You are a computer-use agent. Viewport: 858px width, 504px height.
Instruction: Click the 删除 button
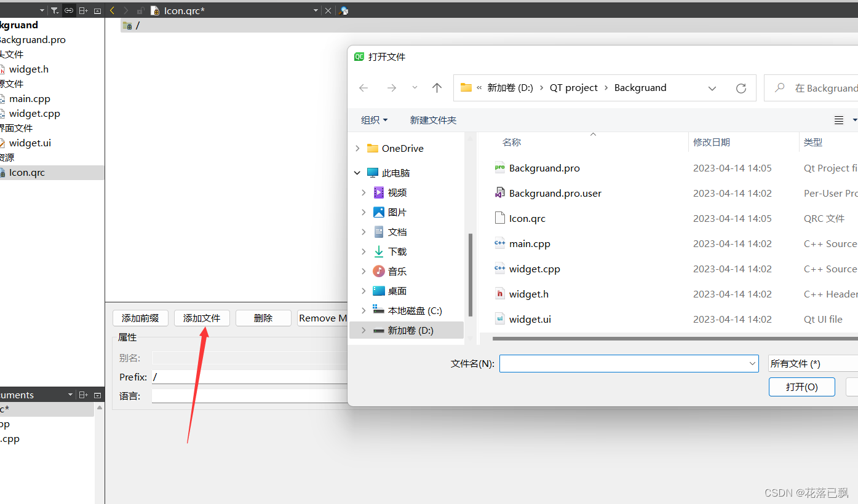click(x=263, y=318)
